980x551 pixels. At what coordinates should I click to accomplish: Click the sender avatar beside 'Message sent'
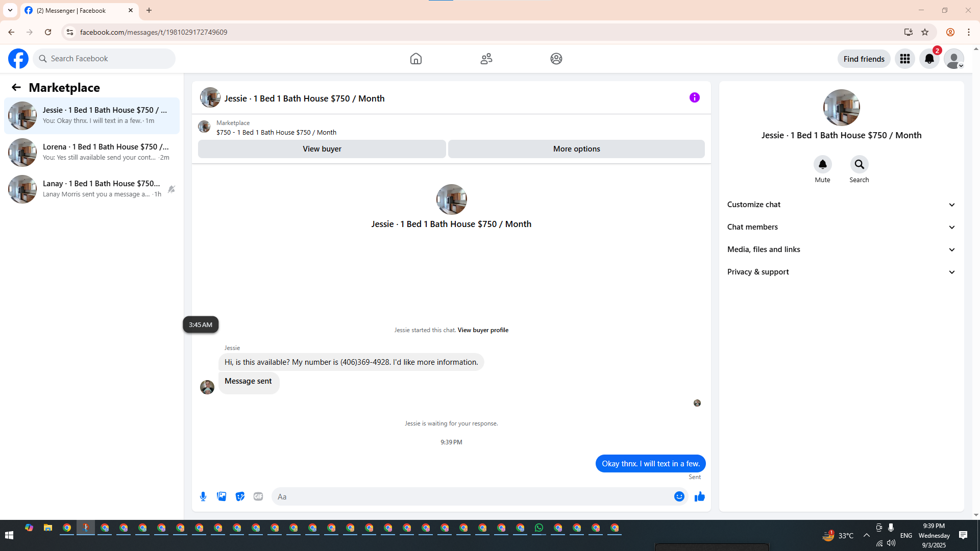207,387
